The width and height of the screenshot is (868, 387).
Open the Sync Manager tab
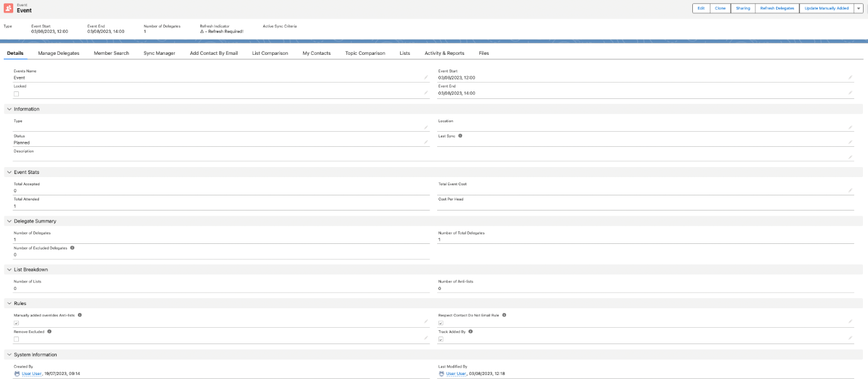point(159,53)
